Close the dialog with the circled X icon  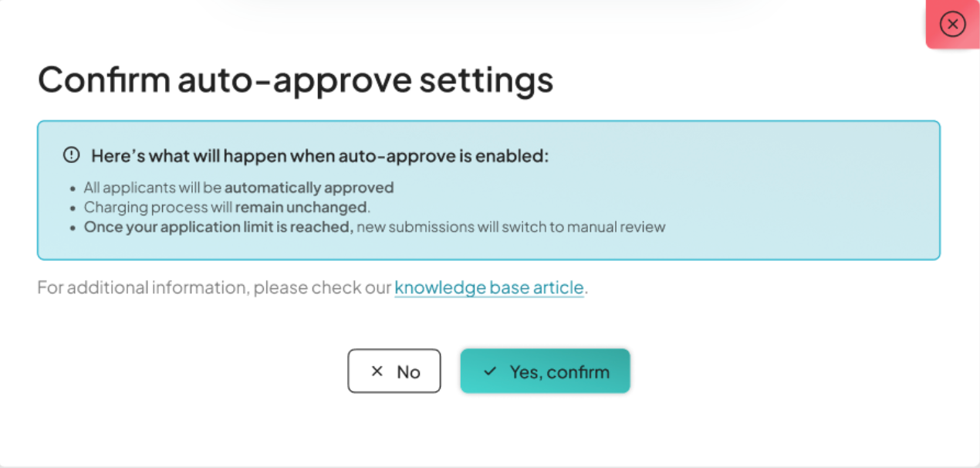(x=952, y=24)
